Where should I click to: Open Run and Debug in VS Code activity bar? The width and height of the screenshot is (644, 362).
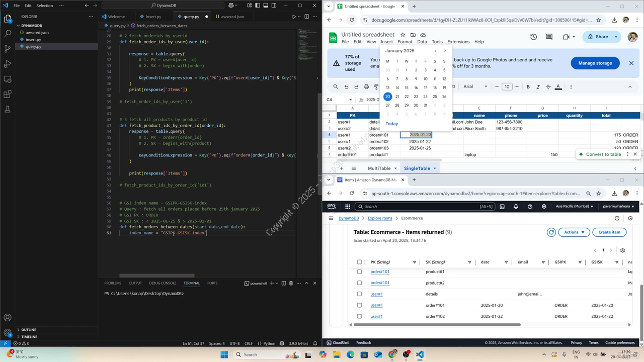click(8, 64)
